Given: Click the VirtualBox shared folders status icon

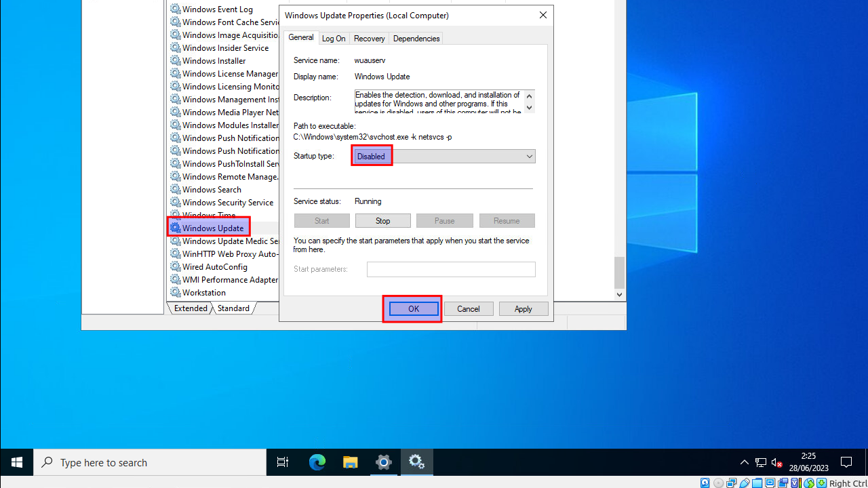Looking at the screenshot, I should pos(758,483).
